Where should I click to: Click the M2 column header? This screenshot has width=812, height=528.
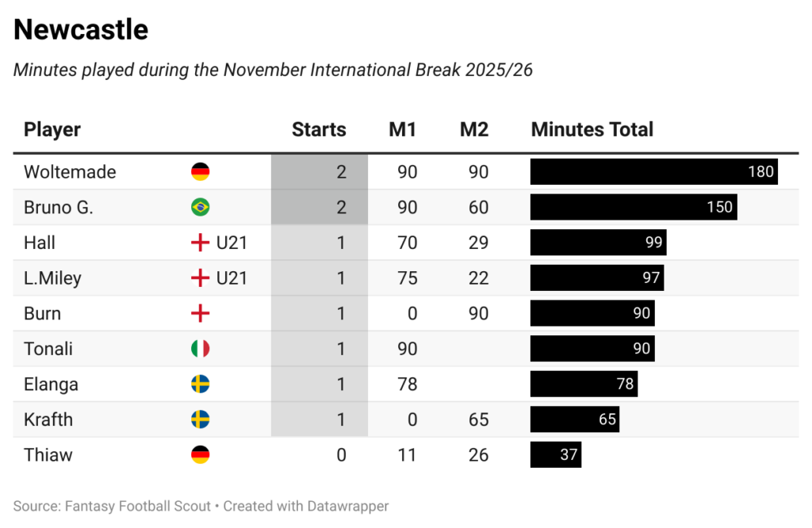[474, 130]
